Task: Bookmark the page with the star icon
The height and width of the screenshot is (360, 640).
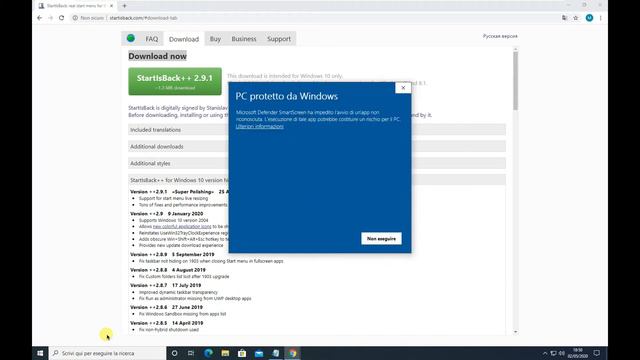Action: click(x=576, y=18)
